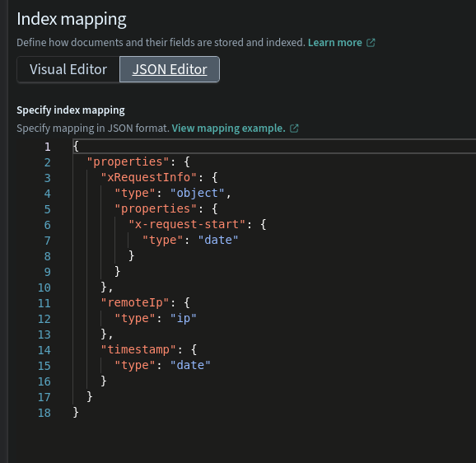Click the "remoteIp" key text
Image resolution: width=476 pixels, height=463 pixels.
135,302
